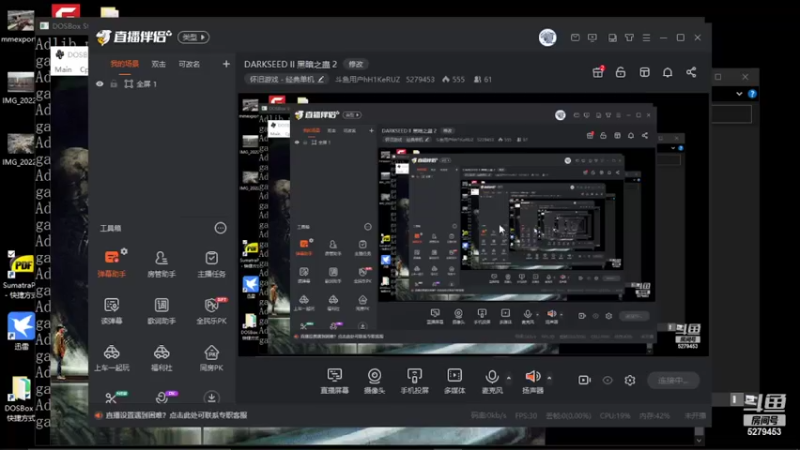The width and height of the screenshot is (800, 450).
Task: Open the 房管助手 tool
Action: tap(161, 264)
